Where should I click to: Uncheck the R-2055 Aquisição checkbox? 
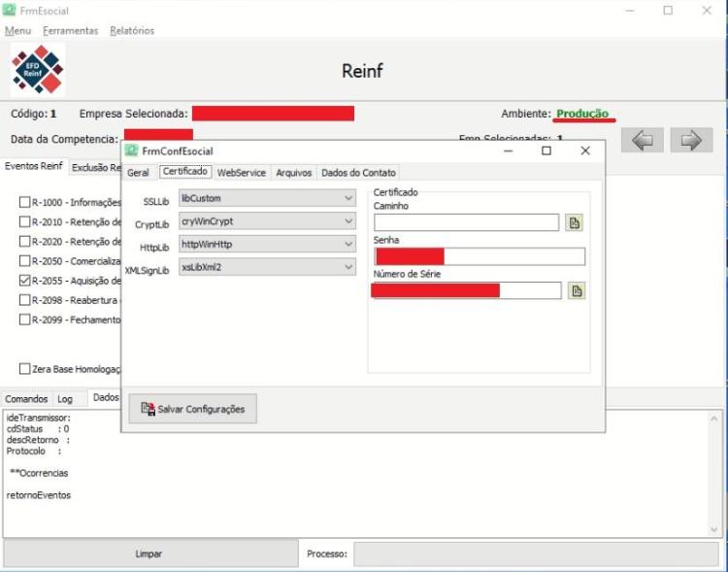tap(24, 281)
